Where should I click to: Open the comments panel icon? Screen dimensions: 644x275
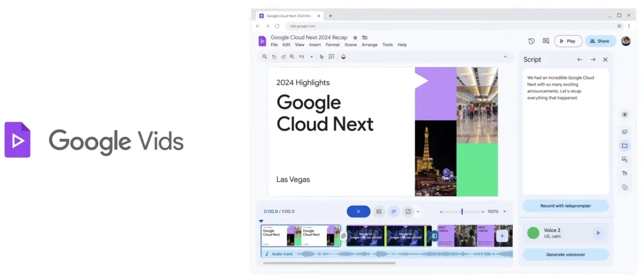(x=546, y=41)
